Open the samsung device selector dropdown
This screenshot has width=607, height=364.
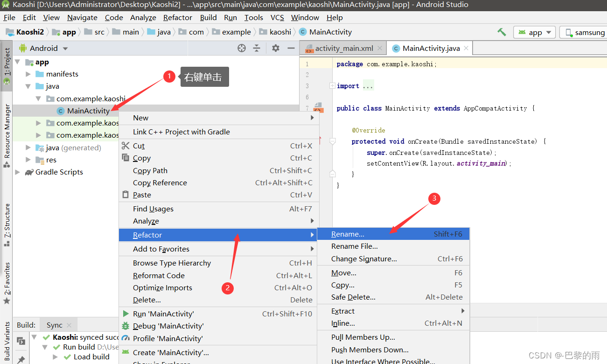[584, 32]
